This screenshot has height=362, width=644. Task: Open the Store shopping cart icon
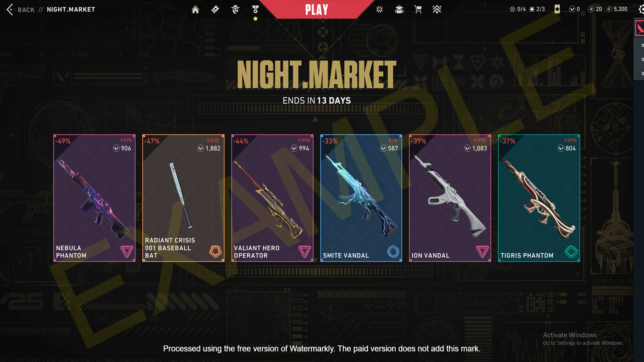click(x=418, y=10)
